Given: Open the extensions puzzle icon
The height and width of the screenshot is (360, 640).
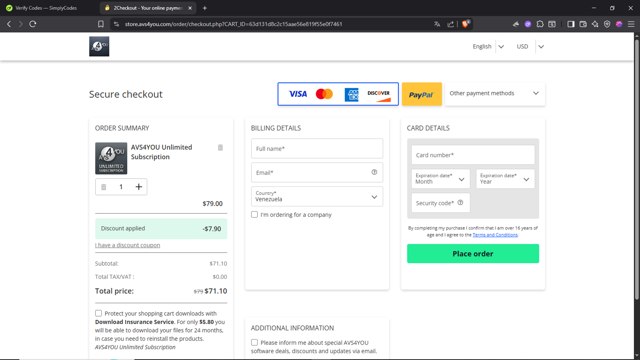Looking at the screenshot, I should coord(540,24).
